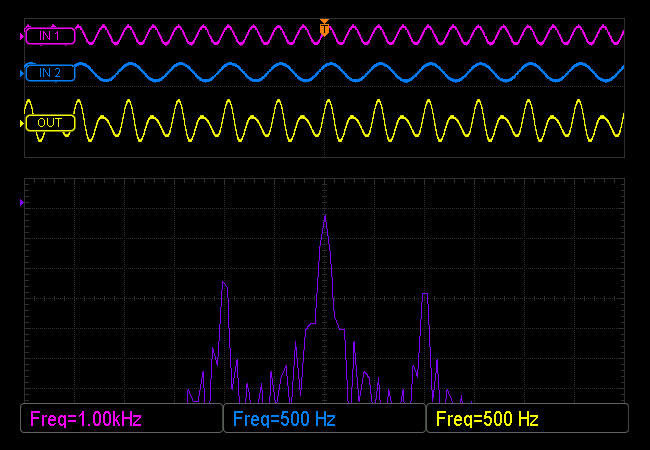
Task: Click the yellow OUT ground-level arrow
Action: [x=22, y=123]
